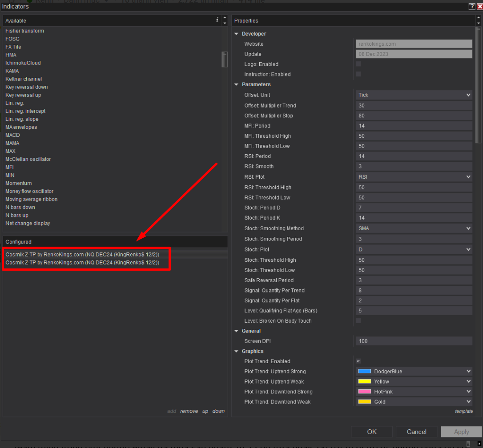Click the Level: Qualifying Flat Age field
483x448 pixels.
pos(414,311)
